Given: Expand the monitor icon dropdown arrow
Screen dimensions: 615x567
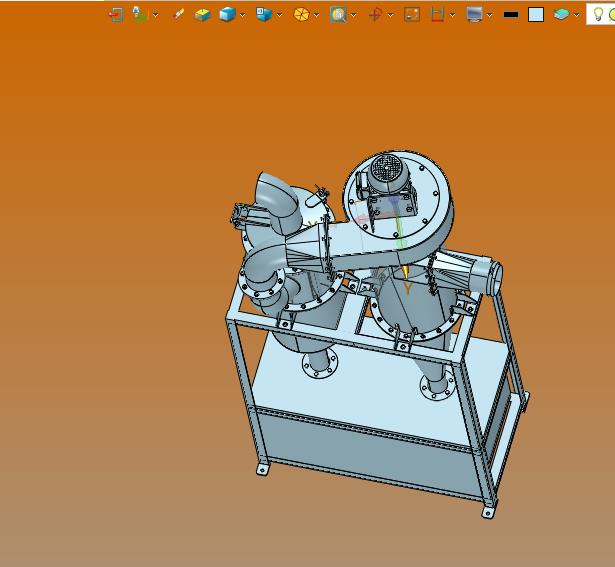Looking at the screenshot, I should (x=489, y=15).
